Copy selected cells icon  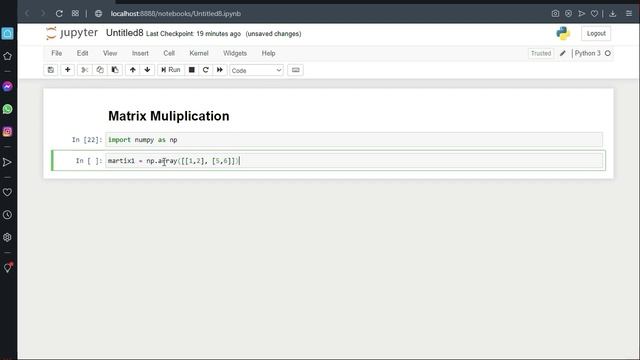(x=100, y=70)
